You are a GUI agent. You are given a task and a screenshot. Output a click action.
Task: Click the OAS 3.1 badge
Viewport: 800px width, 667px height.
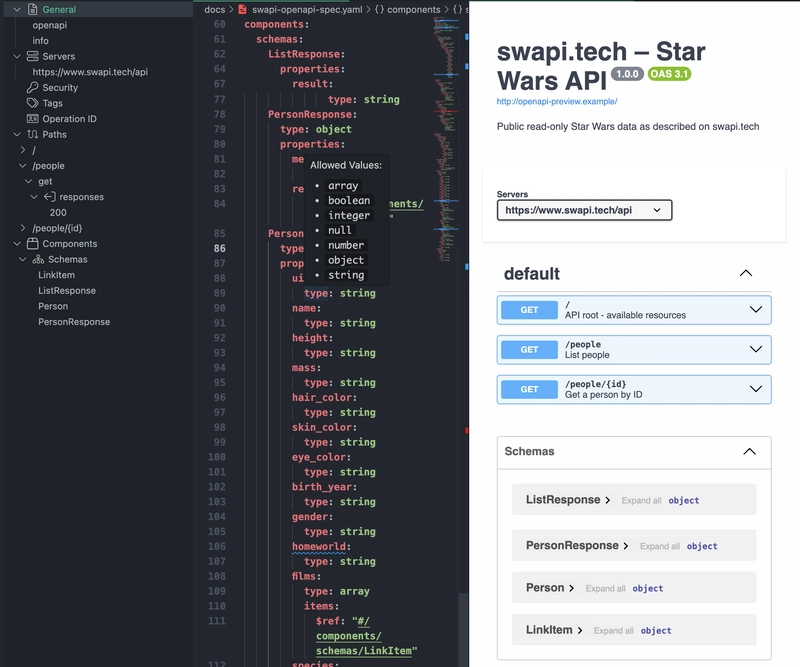point(669,74)
